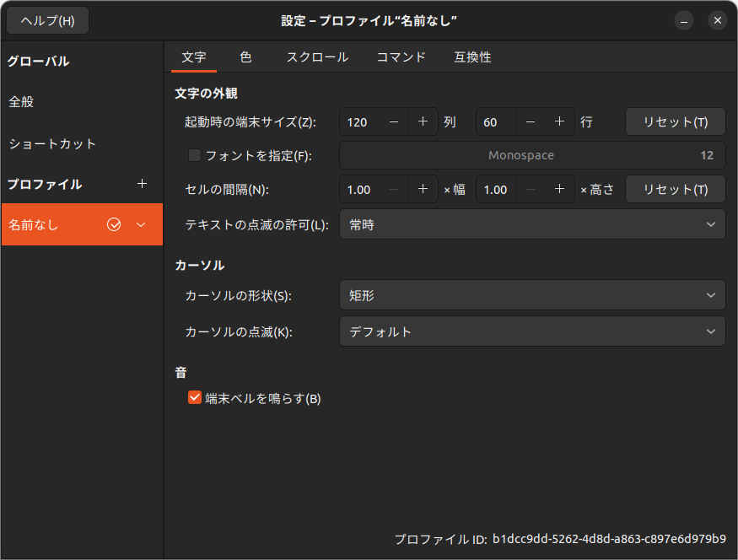Switch to the スクロール tab

click(x=317, y=57)
